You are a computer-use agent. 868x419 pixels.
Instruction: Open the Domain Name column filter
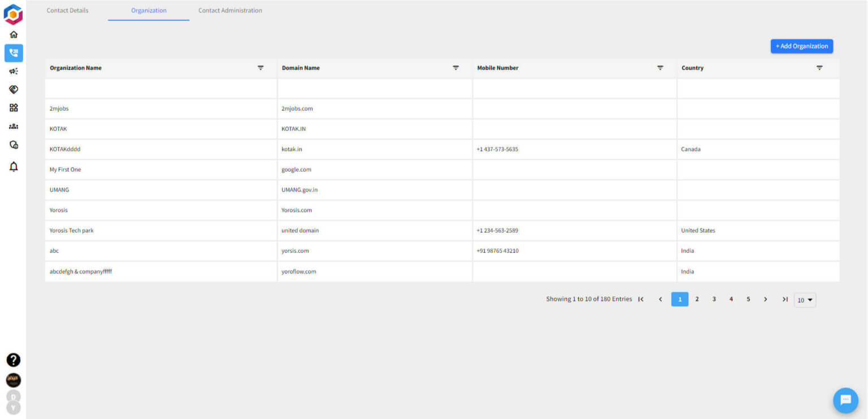coord(456,68)
